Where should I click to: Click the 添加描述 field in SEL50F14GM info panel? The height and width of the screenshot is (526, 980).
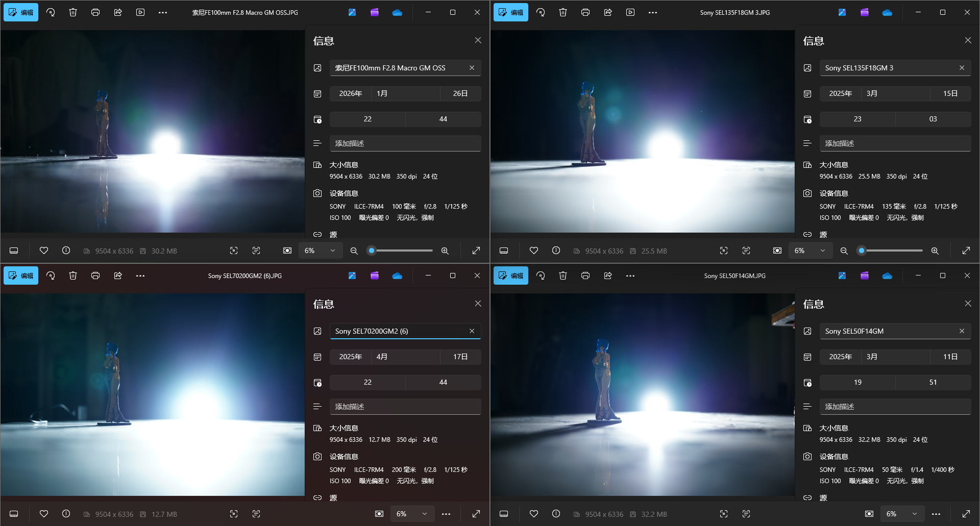point(895,407)
